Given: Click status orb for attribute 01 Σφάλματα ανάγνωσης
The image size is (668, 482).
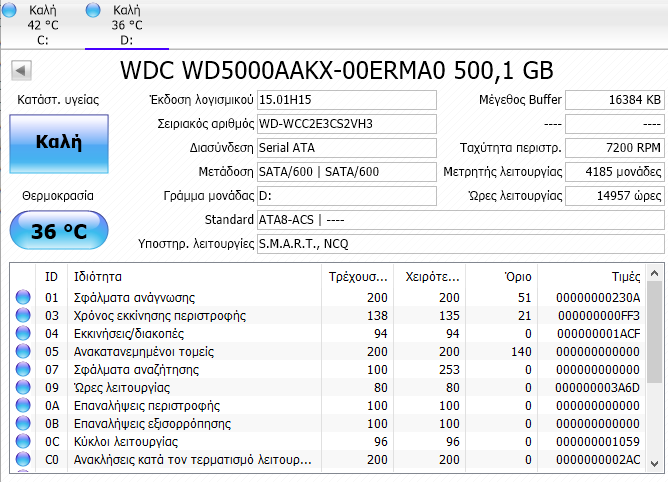Looking at the screenshot, I should [23, 297].
